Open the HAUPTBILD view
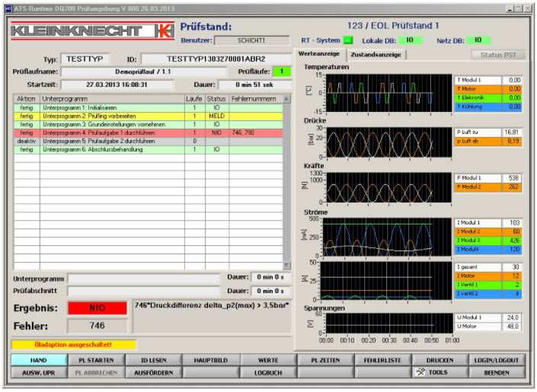Screen dimensions: 537x392 tap(211, 360)
